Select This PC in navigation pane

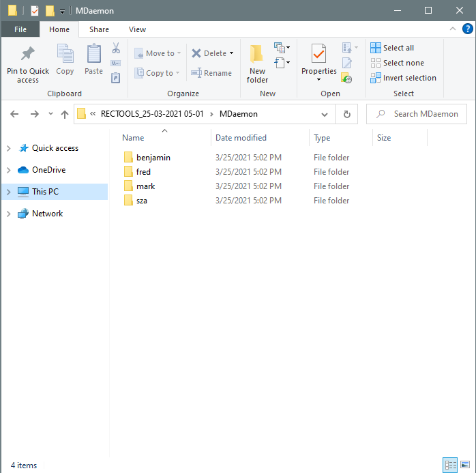coord(45,192)
